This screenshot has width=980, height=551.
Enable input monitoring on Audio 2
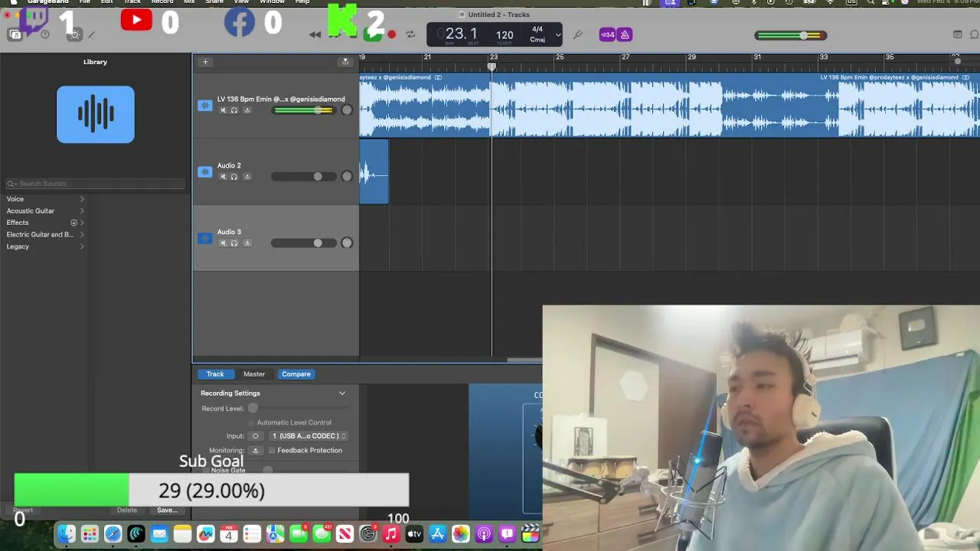click(247, 177)
